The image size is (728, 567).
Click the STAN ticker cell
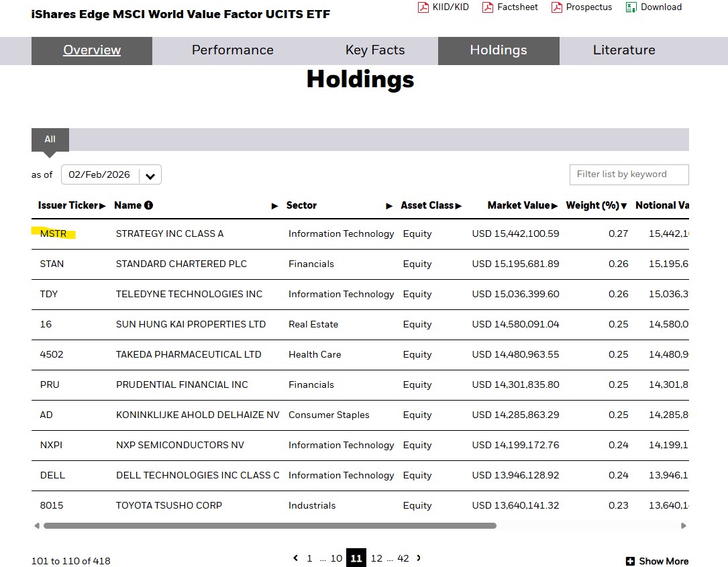(x=52, y=264)
